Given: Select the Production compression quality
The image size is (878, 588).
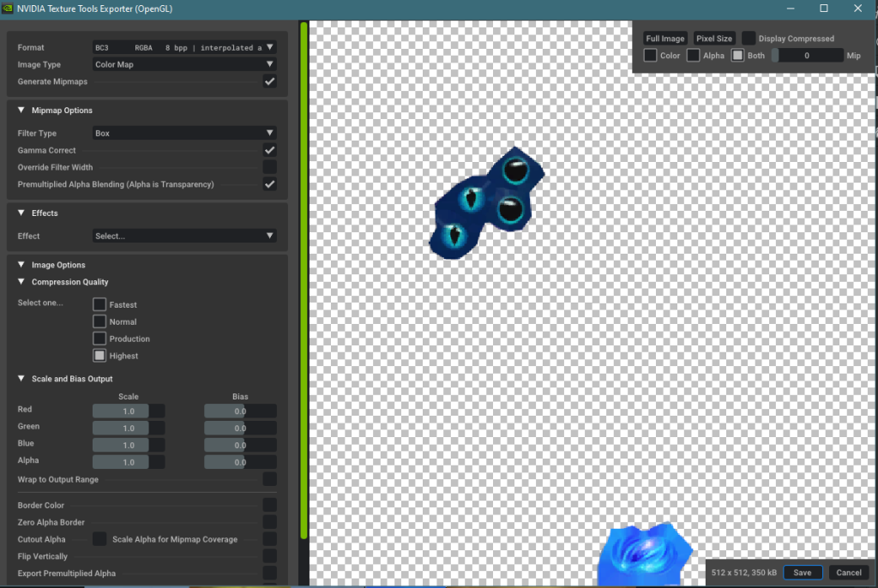Looking at the screenshot, I should click(99, 339).
